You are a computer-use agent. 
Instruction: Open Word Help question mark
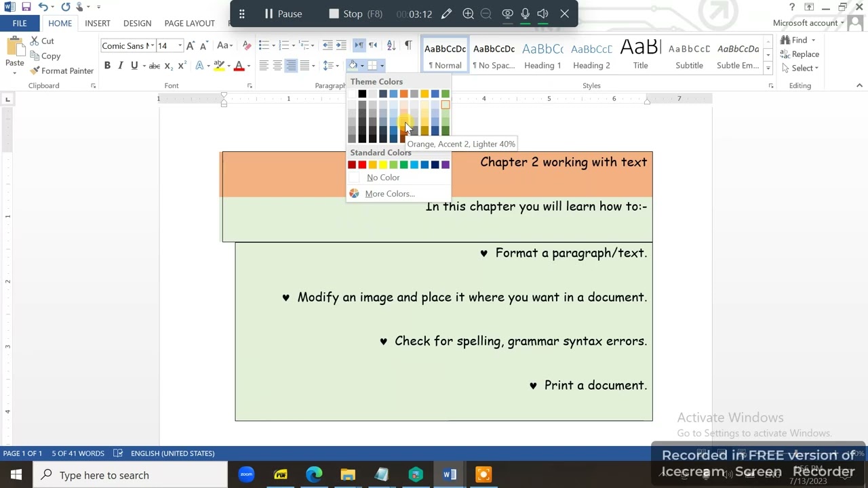(x=791, y=7)
